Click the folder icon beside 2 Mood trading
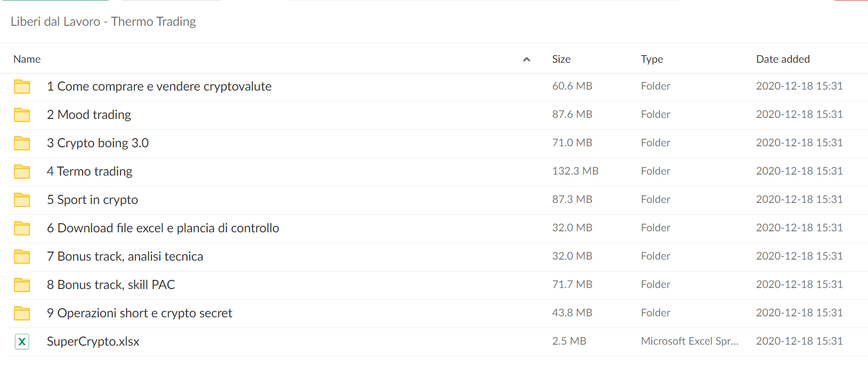Viewport: 868px width, 372px height. 22,115
